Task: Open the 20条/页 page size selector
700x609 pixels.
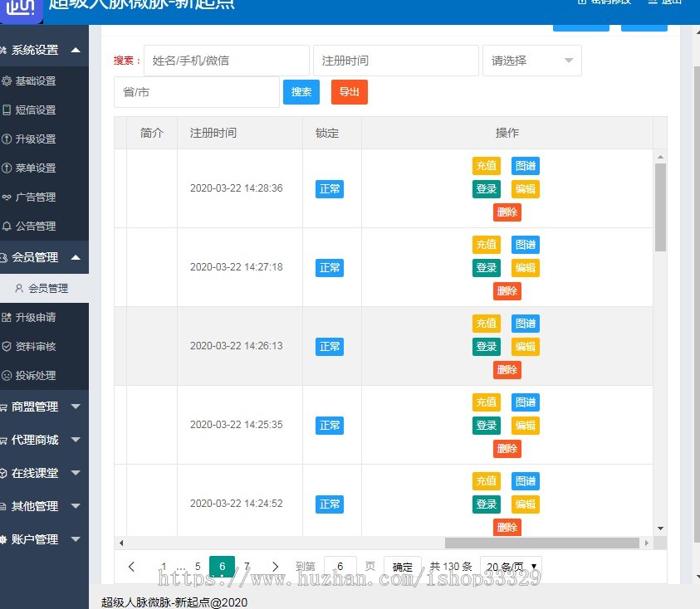Action: [x=512, y=566]
